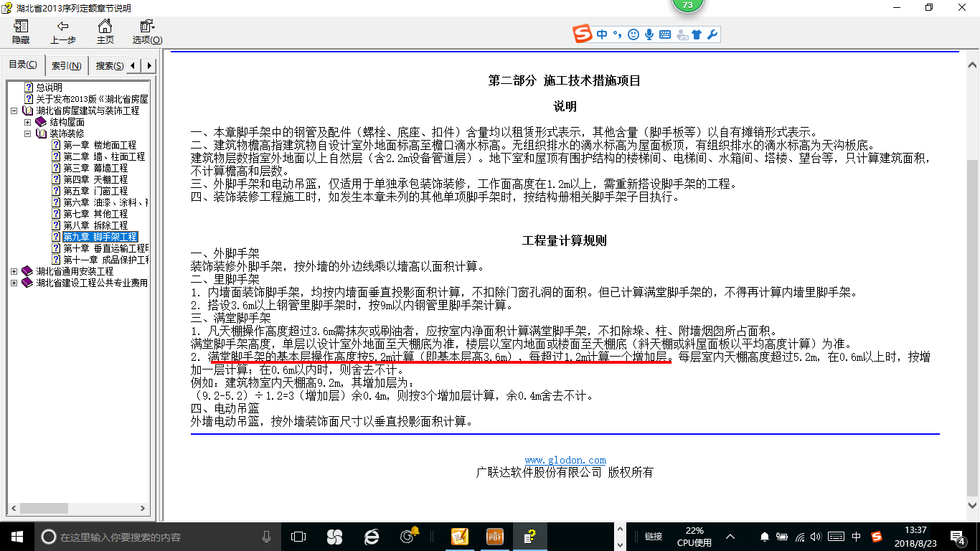
Task: Select 第八章 拆除工程 in the tree
Action: point(95,225)
